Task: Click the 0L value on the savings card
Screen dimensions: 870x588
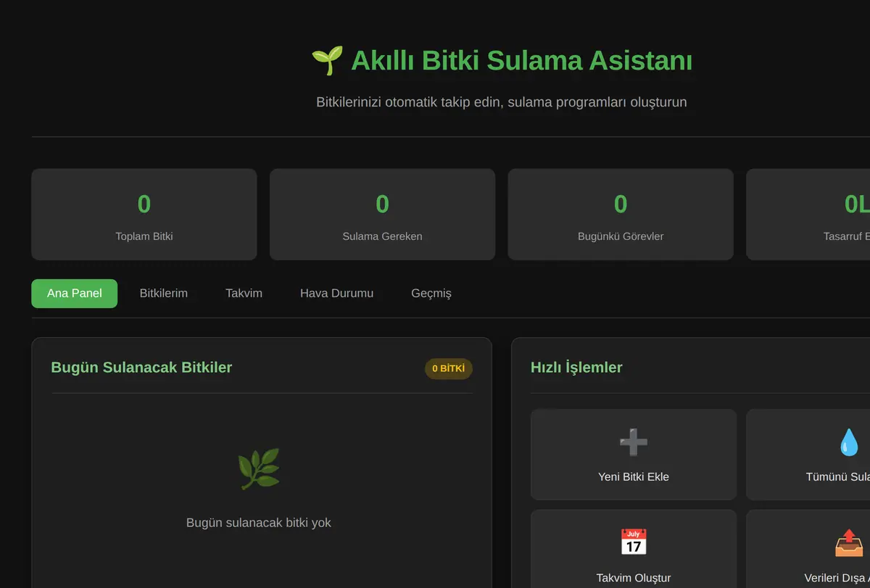Action: point(857,205)
